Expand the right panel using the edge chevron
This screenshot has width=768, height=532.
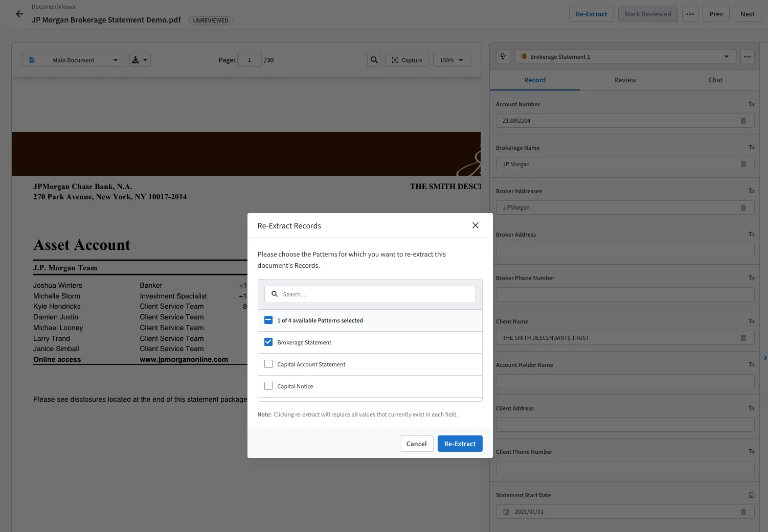pos(765,358)
